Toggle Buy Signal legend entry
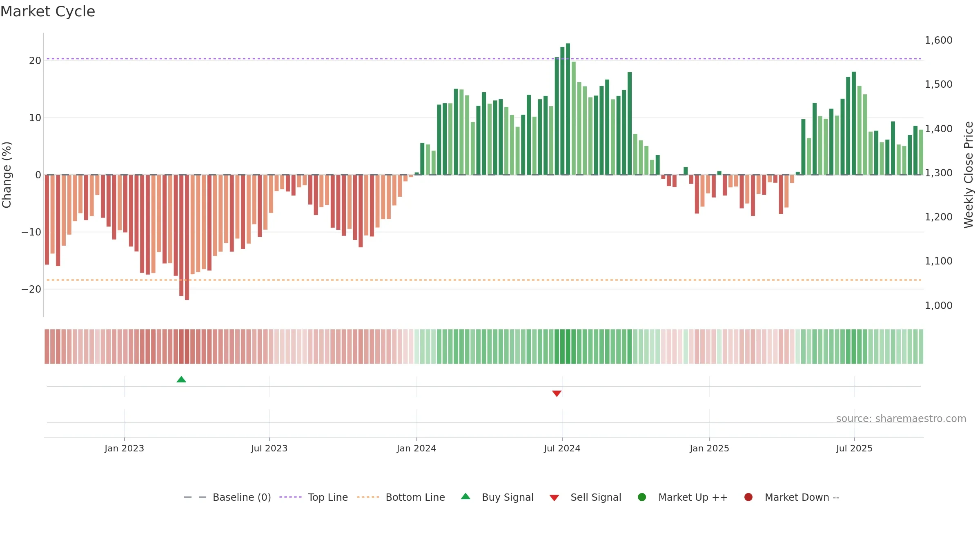Screen dimensions: 980x551 pos(497,497)
